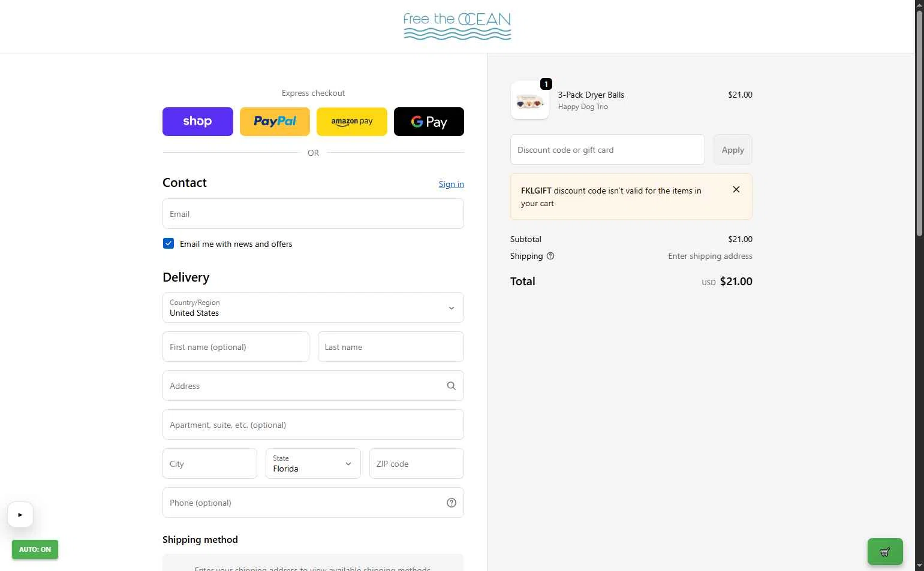Click the play arrow floating button

tap(20, 515)
